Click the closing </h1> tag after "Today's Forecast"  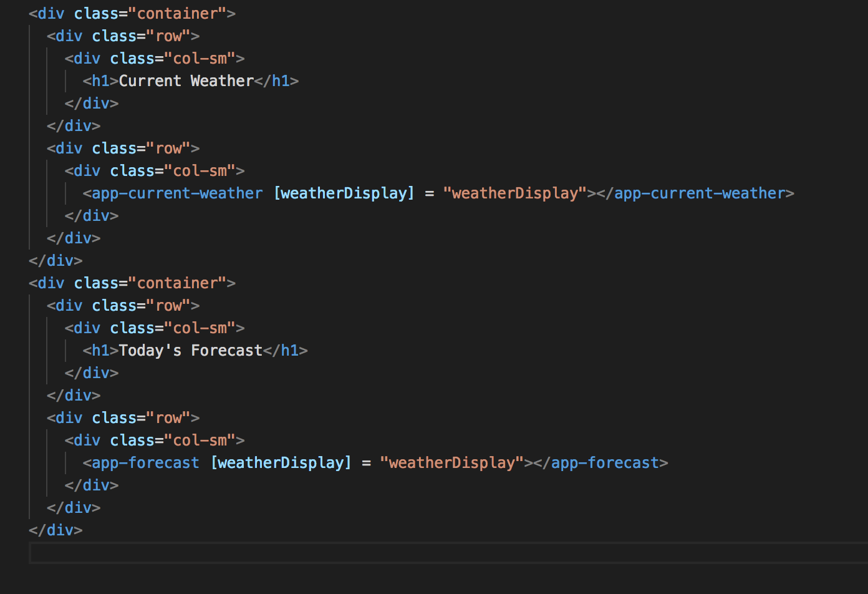coord(286,351)
